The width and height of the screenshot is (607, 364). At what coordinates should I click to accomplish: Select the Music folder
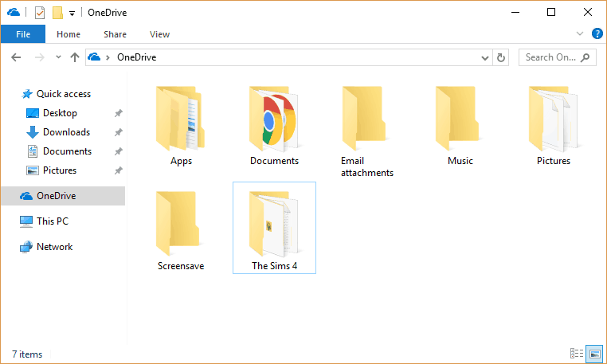tap(460, 126)
